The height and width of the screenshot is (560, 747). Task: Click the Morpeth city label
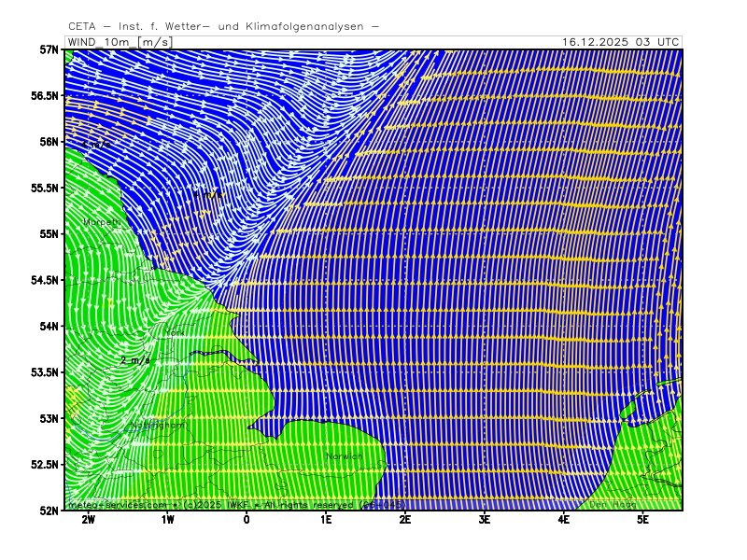(101, 222)
